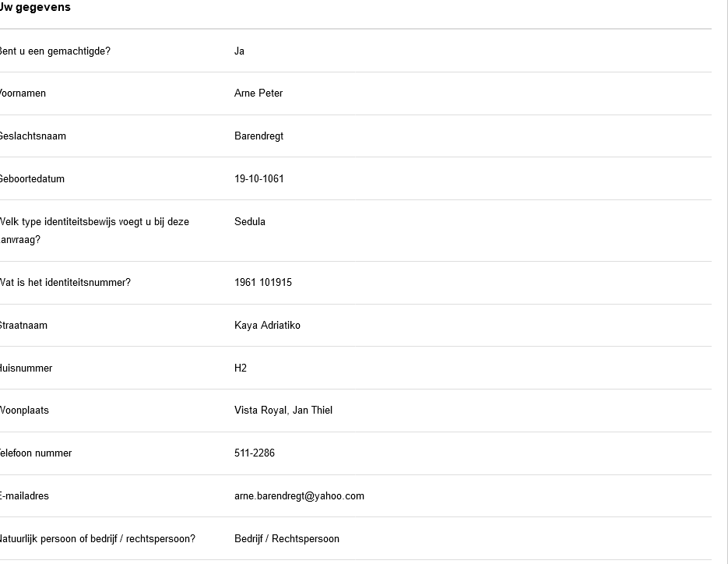The height and width of the screenshot is (564, 728).
Task: Select the "Ja" answer value
Action: 239,51
